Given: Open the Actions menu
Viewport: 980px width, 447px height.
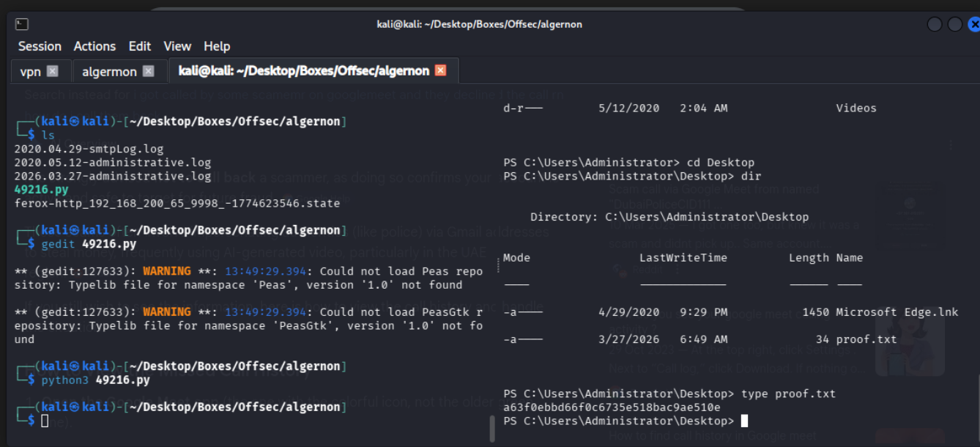Looking at the screenshot, I should tap(94, 46).
